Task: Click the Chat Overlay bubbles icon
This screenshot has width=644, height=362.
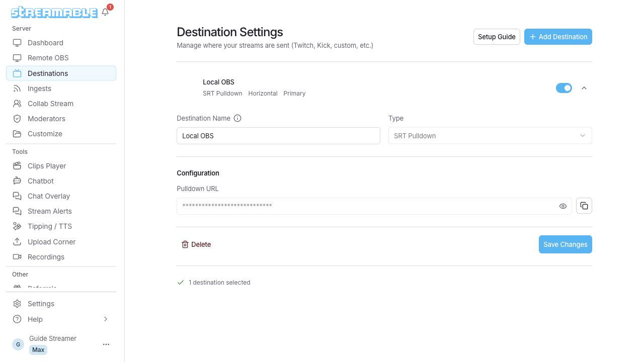Action: coord(17,196)
